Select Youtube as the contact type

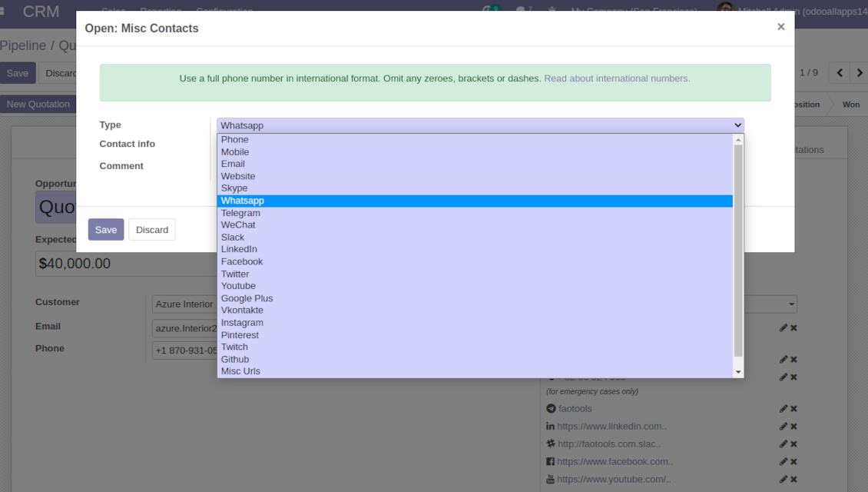click(475, 286)
